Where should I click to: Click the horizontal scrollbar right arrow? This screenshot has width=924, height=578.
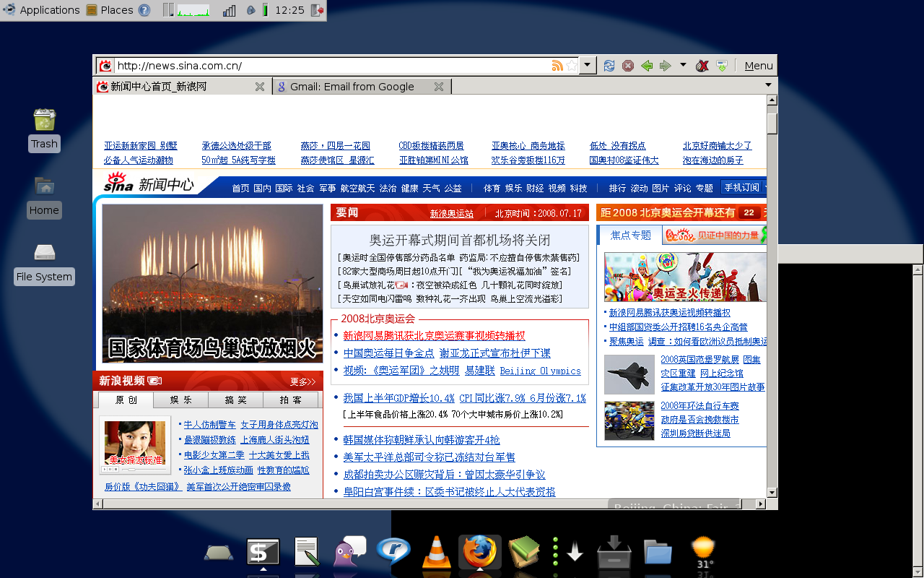(x=760, y=504)
